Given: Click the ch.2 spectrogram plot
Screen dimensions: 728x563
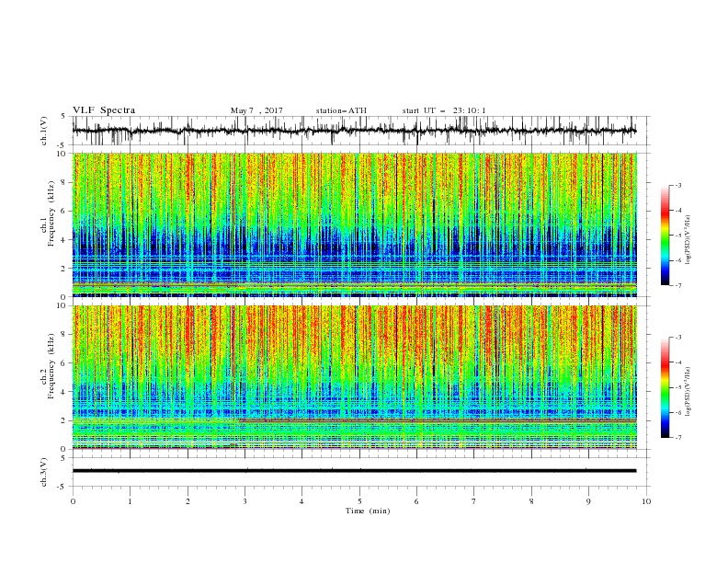Looking at the screenshot, I should [x=354, y=377].
